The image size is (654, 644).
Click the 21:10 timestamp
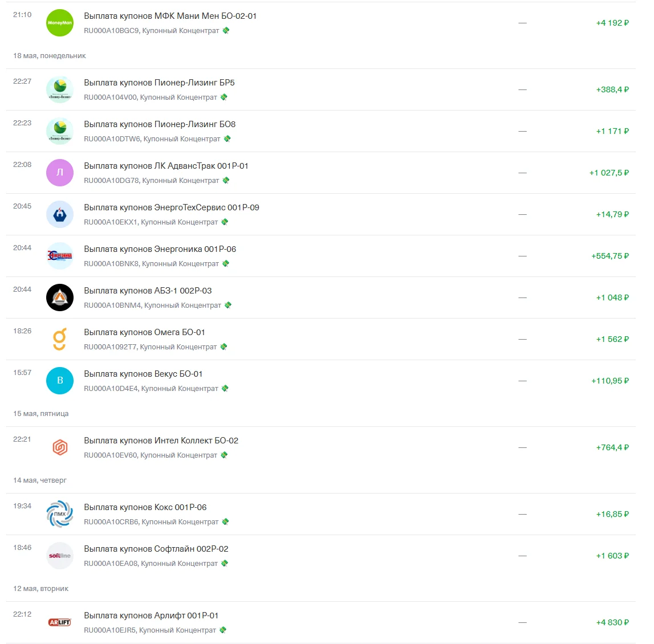point(22,15)
